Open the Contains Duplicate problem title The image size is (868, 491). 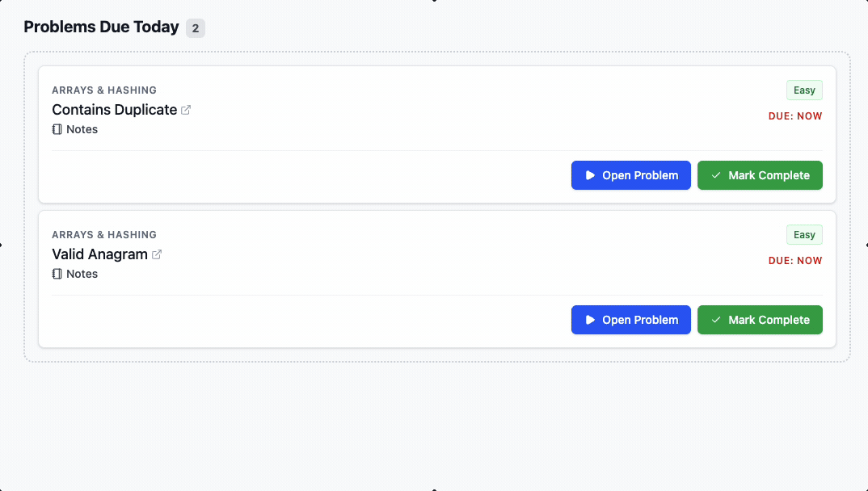click(115, 110)
